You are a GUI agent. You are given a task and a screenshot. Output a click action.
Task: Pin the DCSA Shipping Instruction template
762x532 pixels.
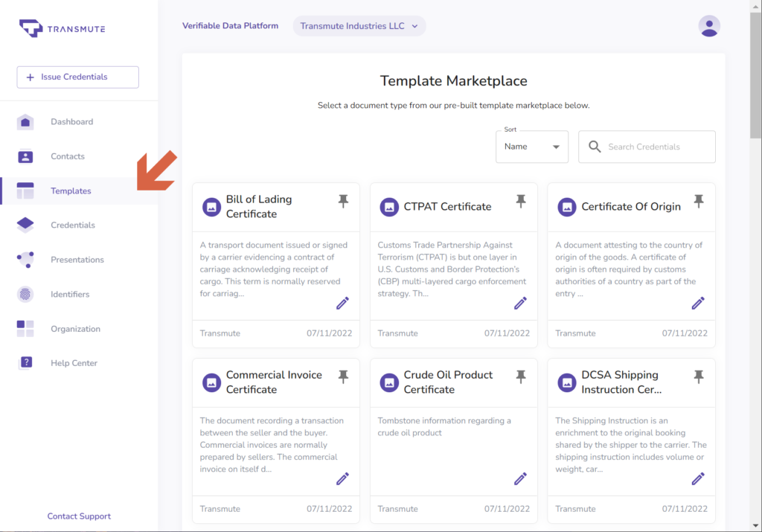click(x=699, y=376)
